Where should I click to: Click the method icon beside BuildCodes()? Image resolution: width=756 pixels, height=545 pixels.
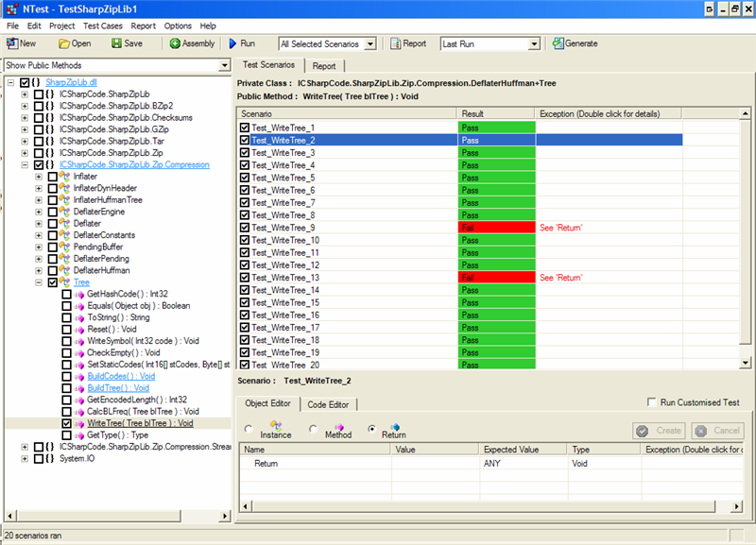pos(79,377)
